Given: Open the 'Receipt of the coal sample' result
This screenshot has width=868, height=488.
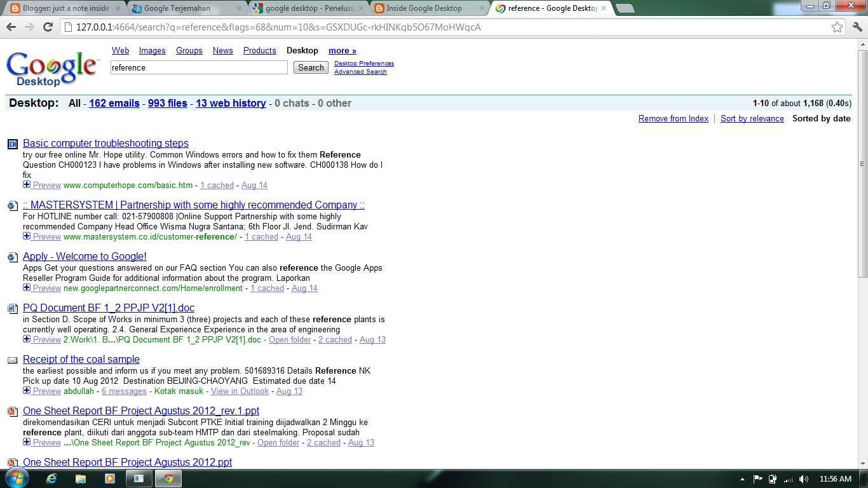Looking at the screenshot, I should point(81,360).
